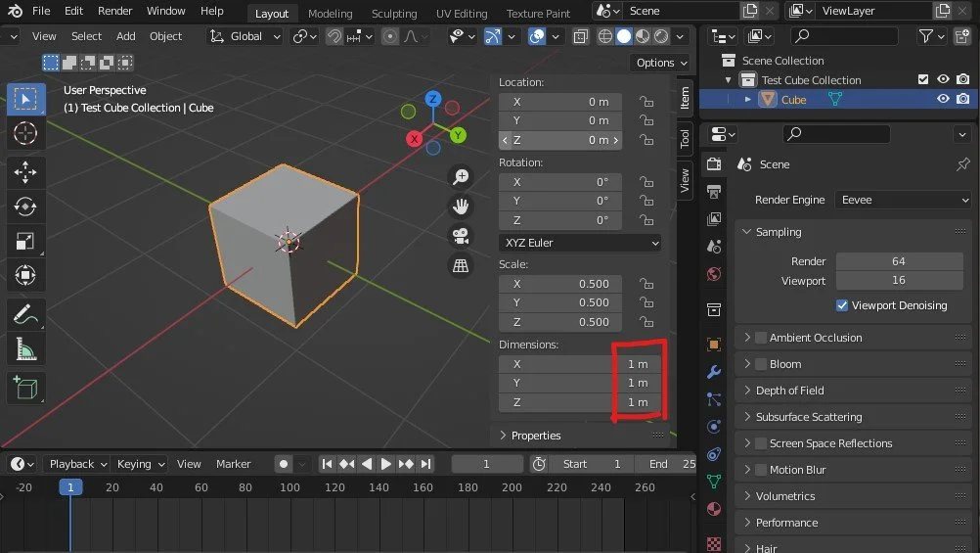Toggle the camera view icon
The height and width of the screenshot is (553, 980).
(461, 236)
